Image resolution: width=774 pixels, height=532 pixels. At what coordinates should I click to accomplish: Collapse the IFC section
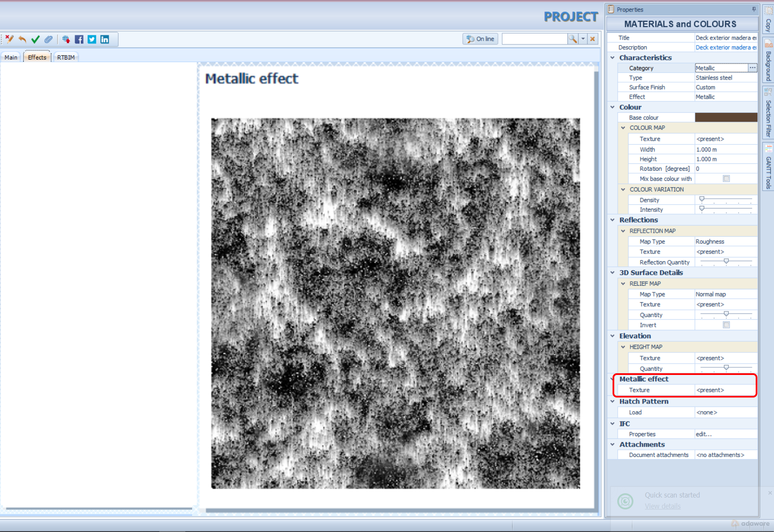[613, 423]
